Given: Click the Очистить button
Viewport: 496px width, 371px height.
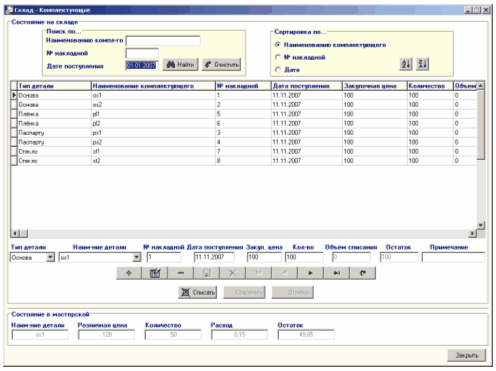Looking at the screenshot, I should pos(221,64).
